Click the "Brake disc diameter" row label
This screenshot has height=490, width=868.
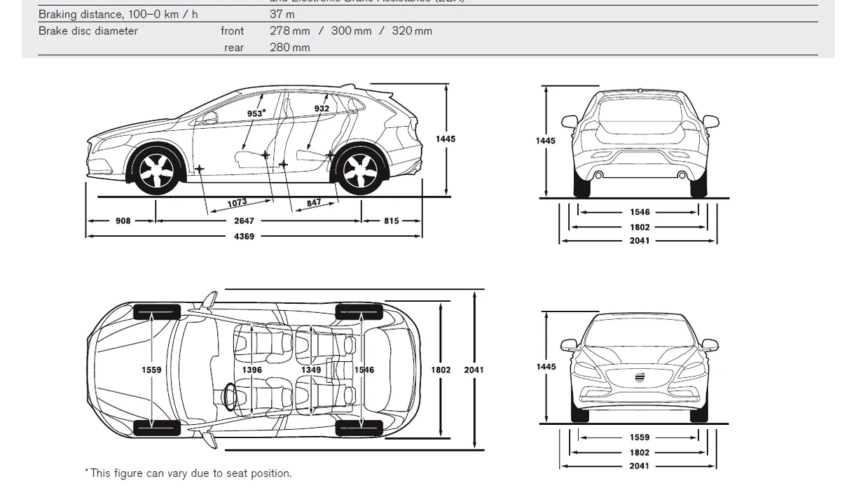[88, 31]
